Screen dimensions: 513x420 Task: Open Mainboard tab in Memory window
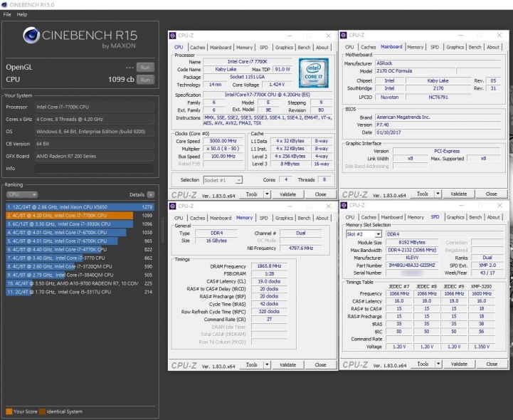220,218
